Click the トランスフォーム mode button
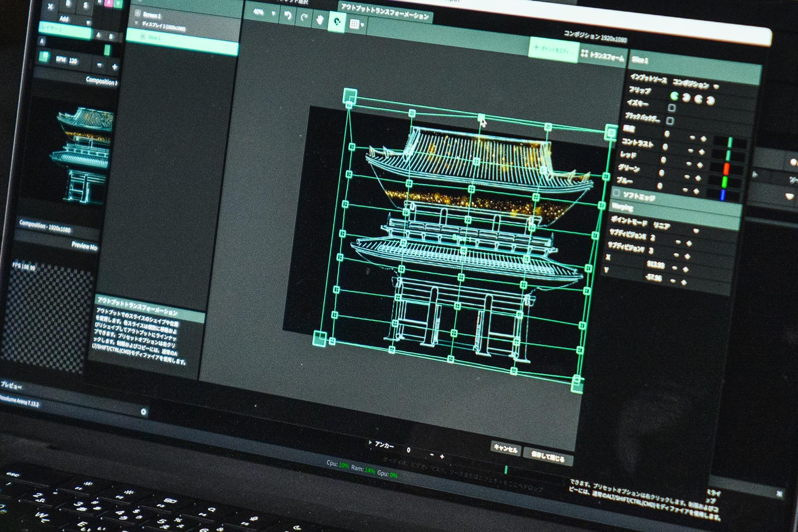 point(602,55)
